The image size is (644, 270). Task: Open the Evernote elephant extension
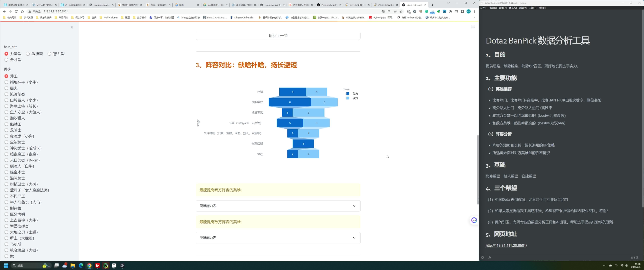point(438,11)
